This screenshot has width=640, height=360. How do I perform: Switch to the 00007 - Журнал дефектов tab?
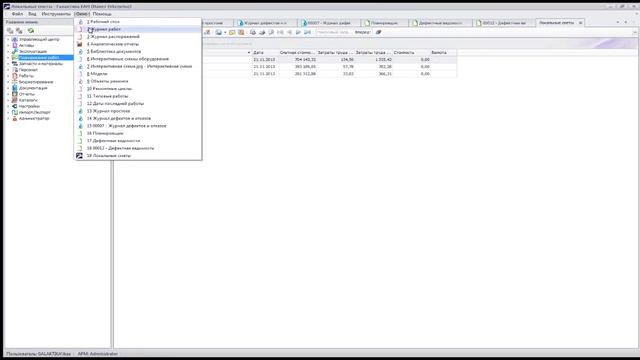(x=329, y=23)
